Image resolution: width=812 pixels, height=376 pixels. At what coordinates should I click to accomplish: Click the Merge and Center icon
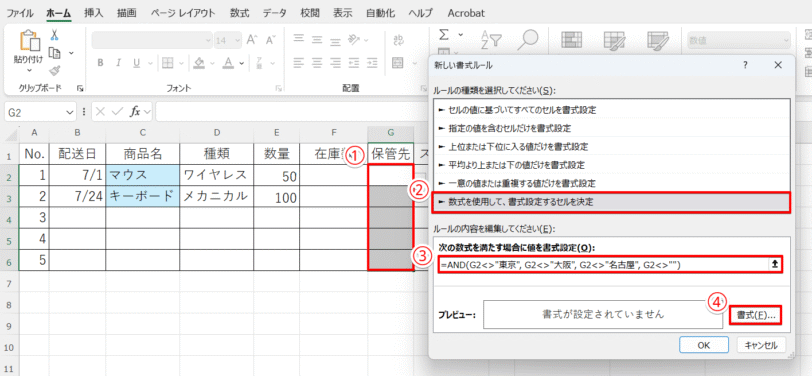coord(398,63)
